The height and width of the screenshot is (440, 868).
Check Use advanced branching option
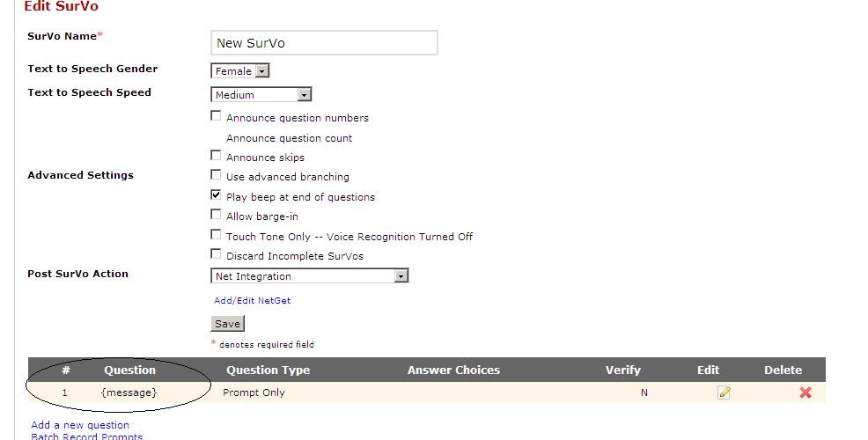coord(217,175)
